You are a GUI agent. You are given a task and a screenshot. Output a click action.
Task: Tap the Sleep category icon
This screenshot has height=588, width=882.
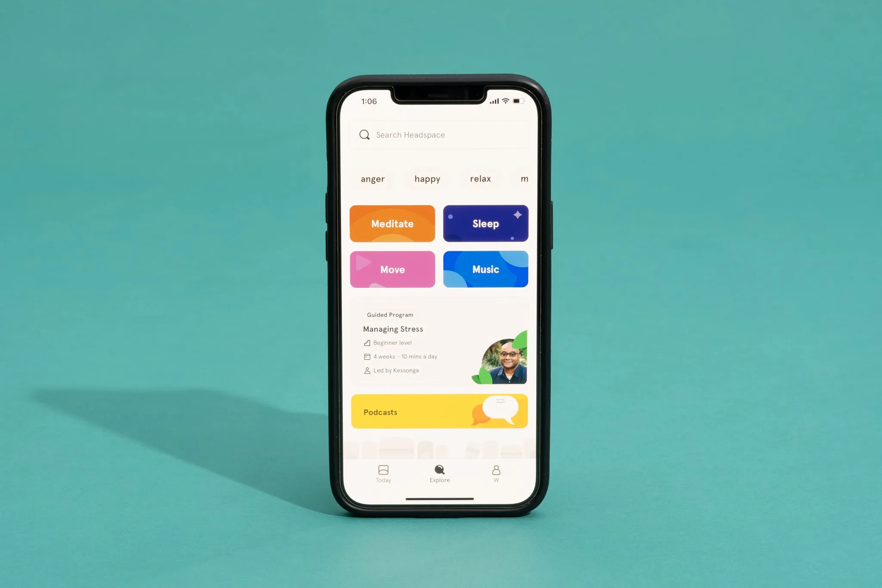pyautogui.click(x=485, y=223)
